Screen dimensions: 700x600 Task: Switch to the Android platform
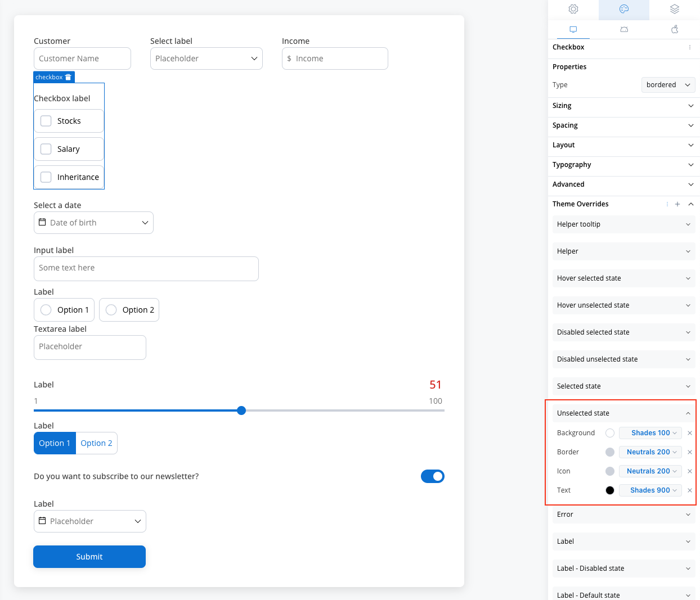click(624, 29)
